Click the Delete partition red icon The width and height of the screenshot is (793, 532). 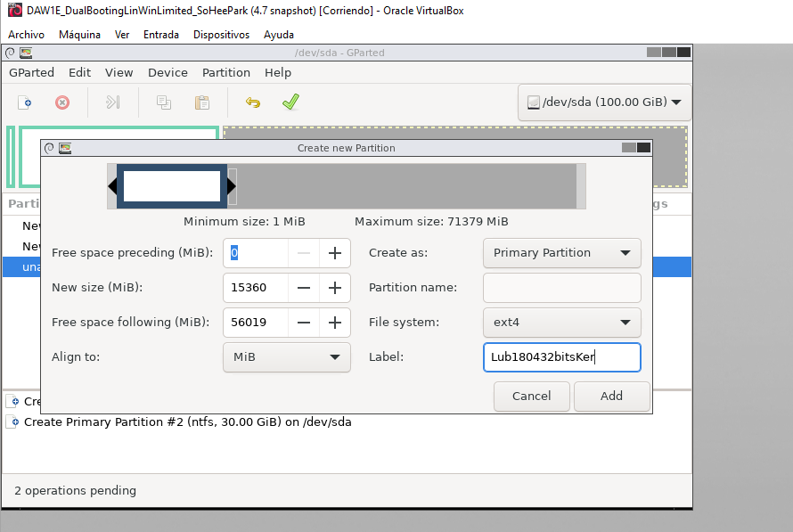62,102
